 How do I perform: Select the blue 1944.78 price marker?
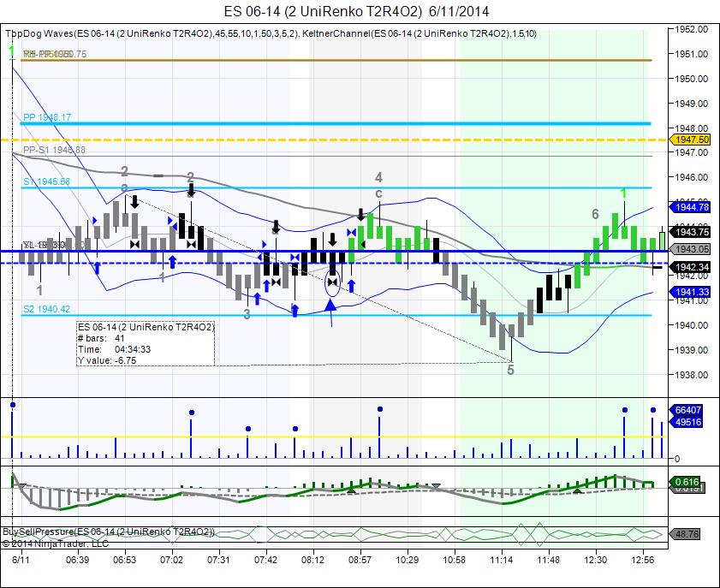click(692, 207)
